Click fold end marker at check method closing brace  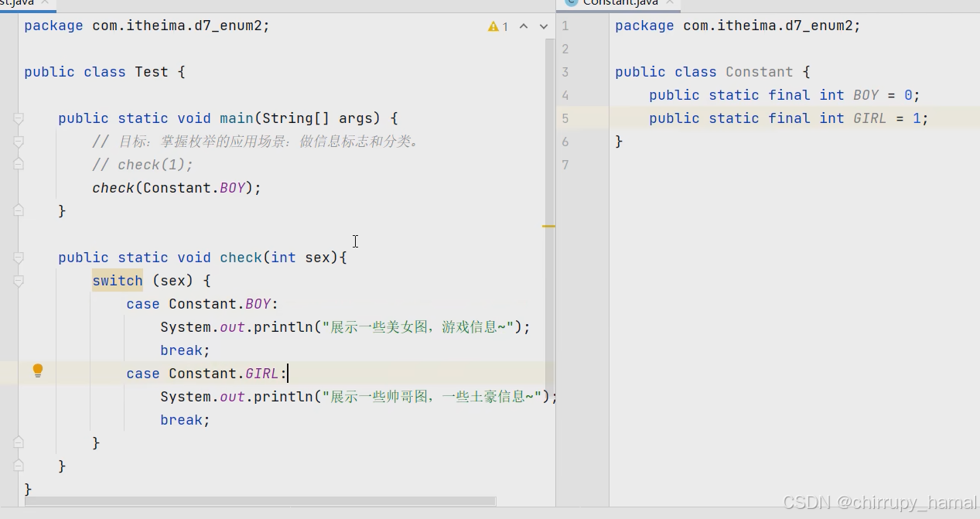(19, 466)
